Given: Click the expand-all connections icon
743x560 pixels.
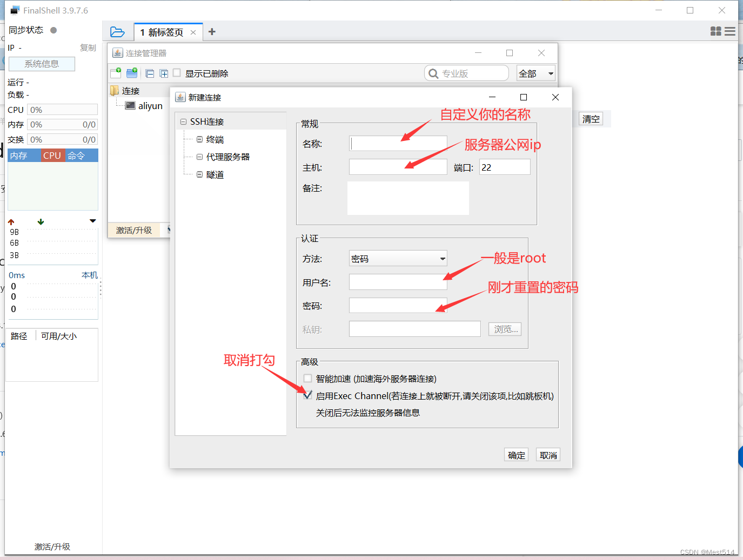Looking at the screenshot, I should click(164, 73).
